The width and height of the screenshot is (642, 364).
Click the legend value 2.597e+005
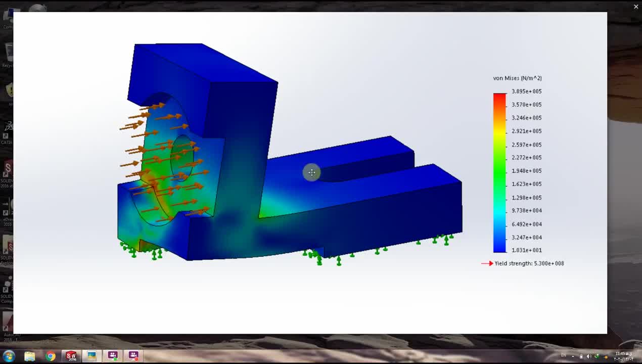[526, 145]
